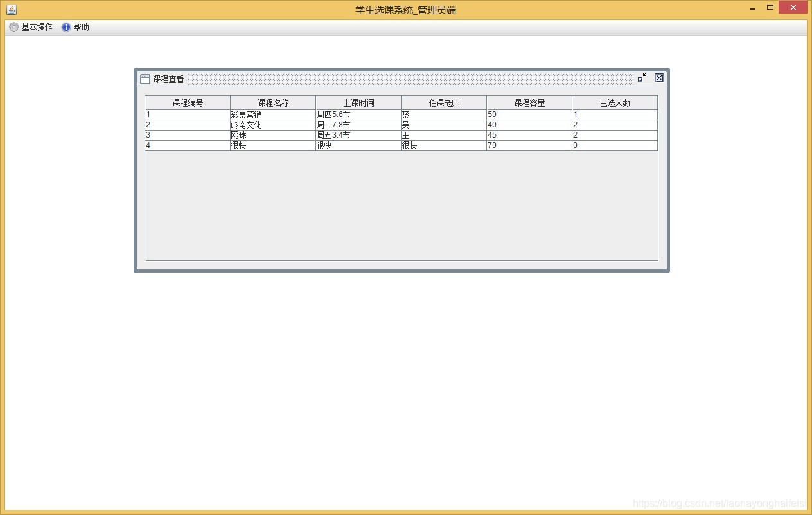
Task: Select the 岭南文化 course cell
Action: click(273, 125)
